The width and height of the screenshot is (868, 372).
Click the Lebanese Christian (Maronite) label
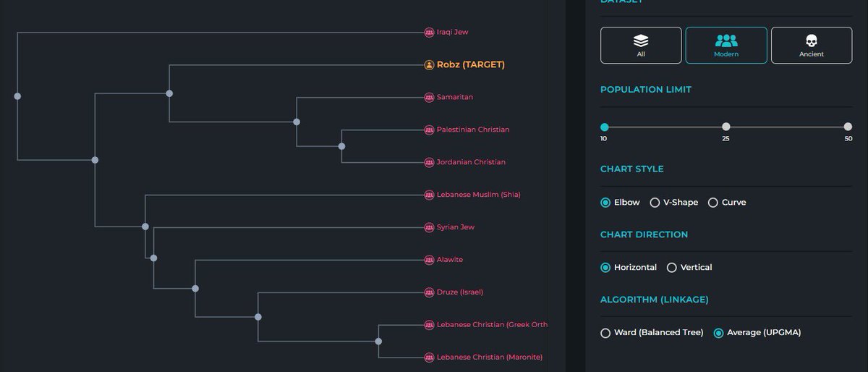[490, 358]
